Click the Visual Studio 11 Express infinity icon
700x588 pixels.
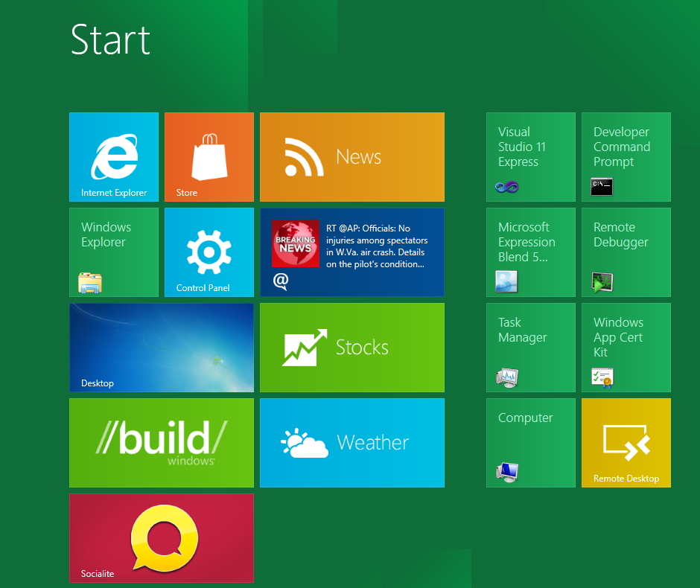click(506, 187)
